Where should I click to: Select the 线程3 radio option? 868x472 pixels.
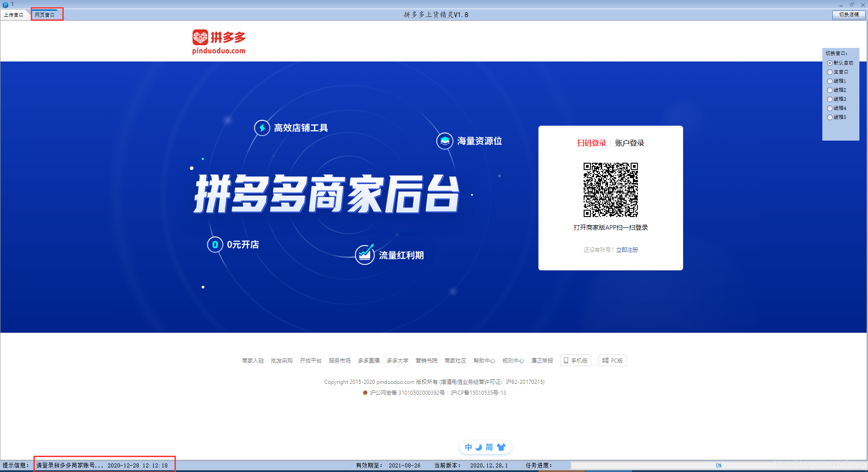(x=837, y=99)
